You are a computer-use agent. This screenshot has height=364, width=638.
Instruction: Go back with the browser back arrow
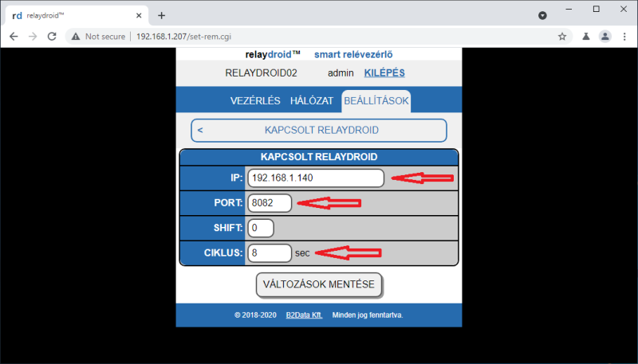[14, 37]
